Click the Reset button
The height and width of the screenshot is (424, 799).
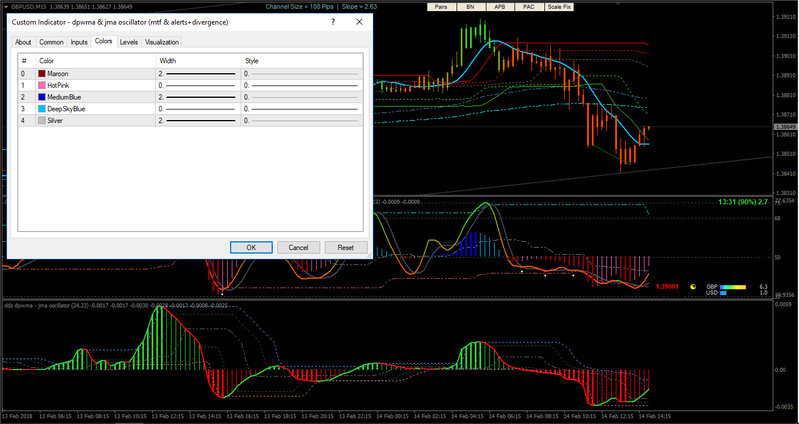pos(346,247)
